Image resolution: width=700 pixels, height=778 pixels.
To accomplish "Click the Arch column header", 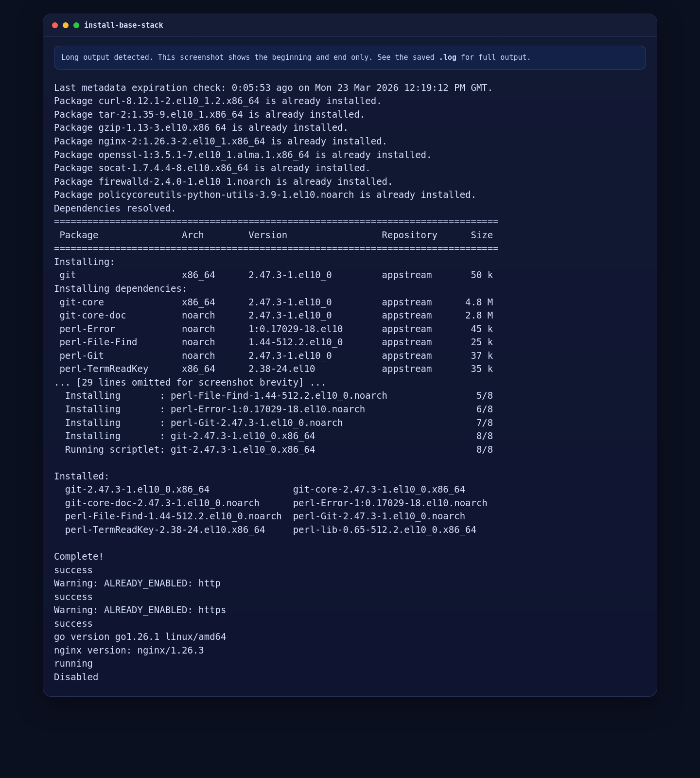I will click(x=193, y=235).
